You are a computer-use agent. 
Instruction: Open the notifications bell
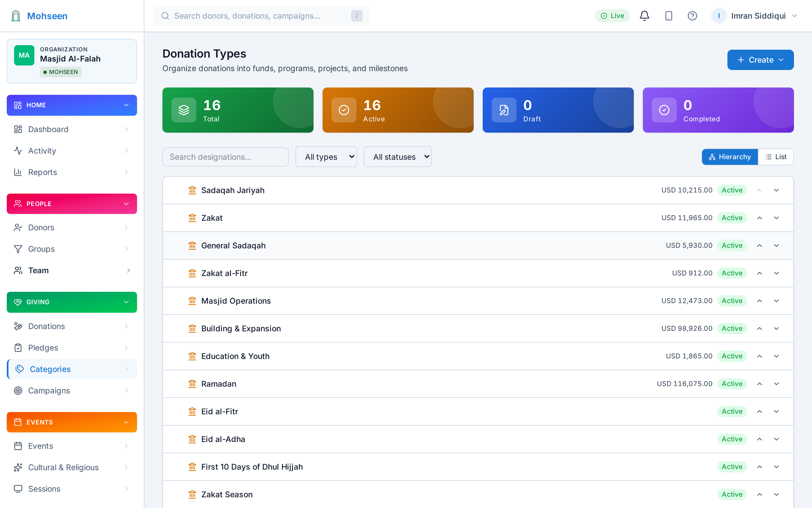click(x=644, y=16)
